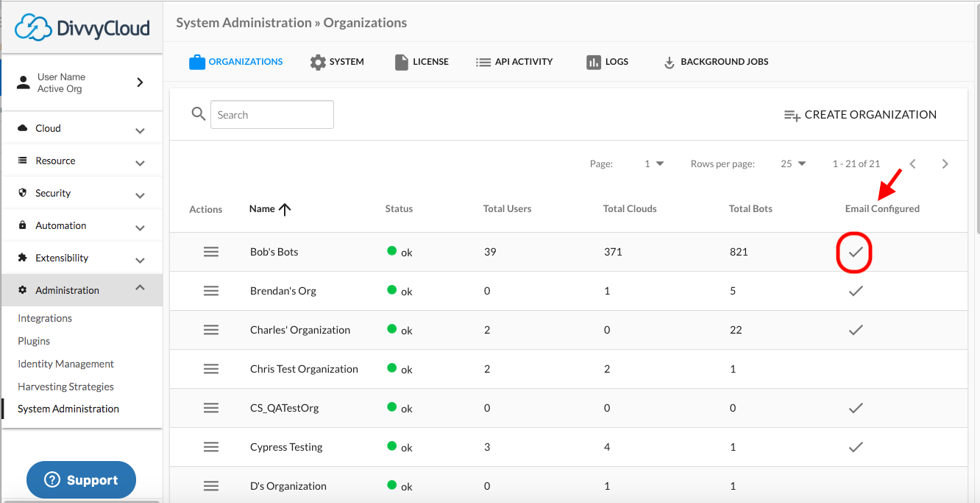This screenshot has height=503, width=980.
Task: Open System Administration in sidebar
Action: pos(68,409)
